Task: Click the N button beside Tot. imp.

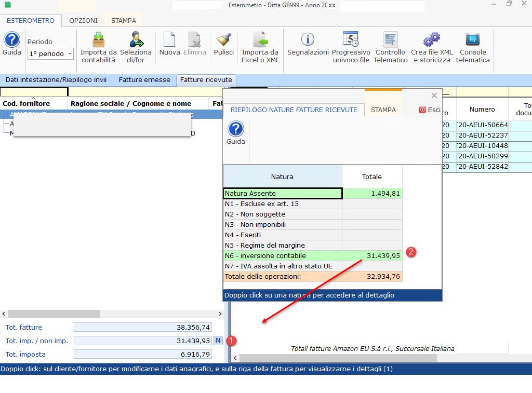Action: (218, 341)
